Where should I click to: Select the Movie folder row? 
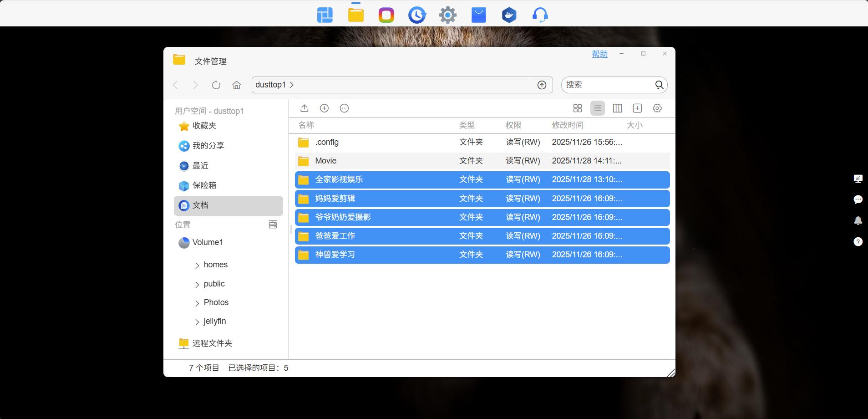(x=482, y=161)
